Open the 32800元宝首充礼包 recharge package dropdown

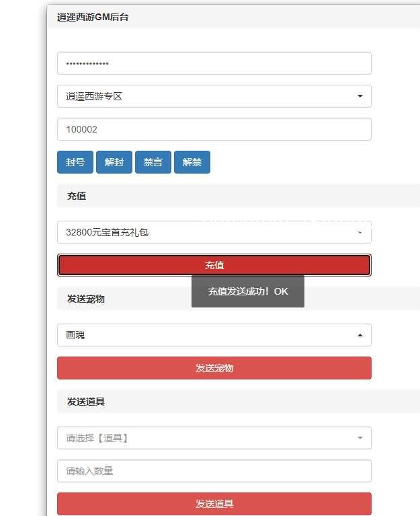pyautogui.click(x=214, y=232)
